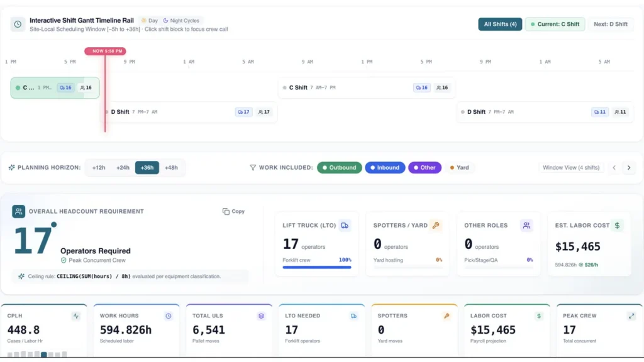Click the CPLH mini bar chart
The height and width of the screenshot is (362, 644).
click(x=37, y=354)
